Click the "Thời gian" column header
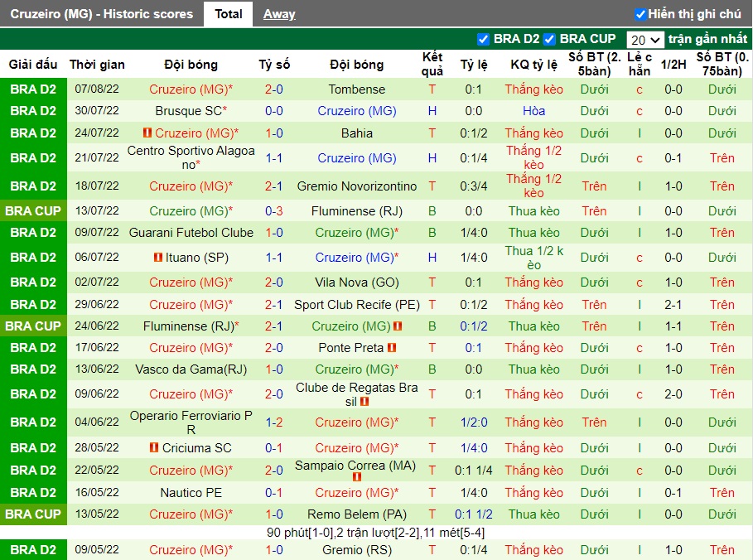The image size is (753, 560). click(x=97, y=65)
